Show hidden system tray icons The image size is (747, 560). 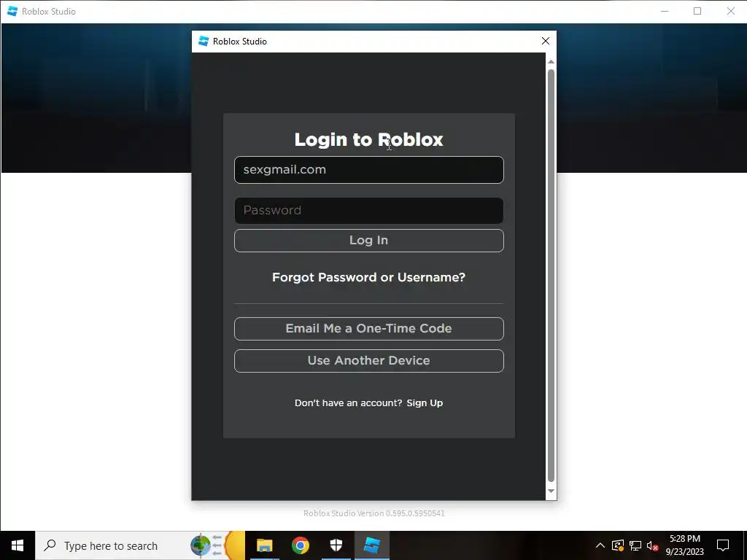pos(600,545)
